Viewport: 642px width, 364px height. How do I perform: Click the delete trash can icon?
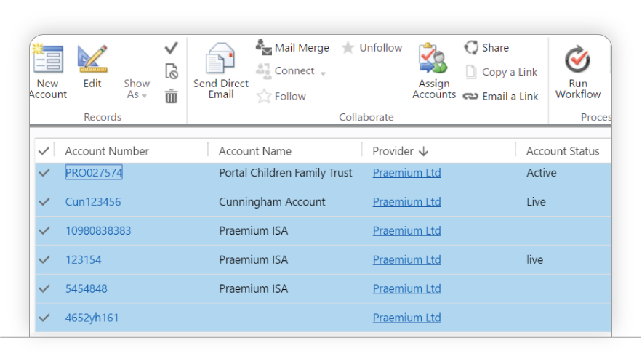coord(171,97)
